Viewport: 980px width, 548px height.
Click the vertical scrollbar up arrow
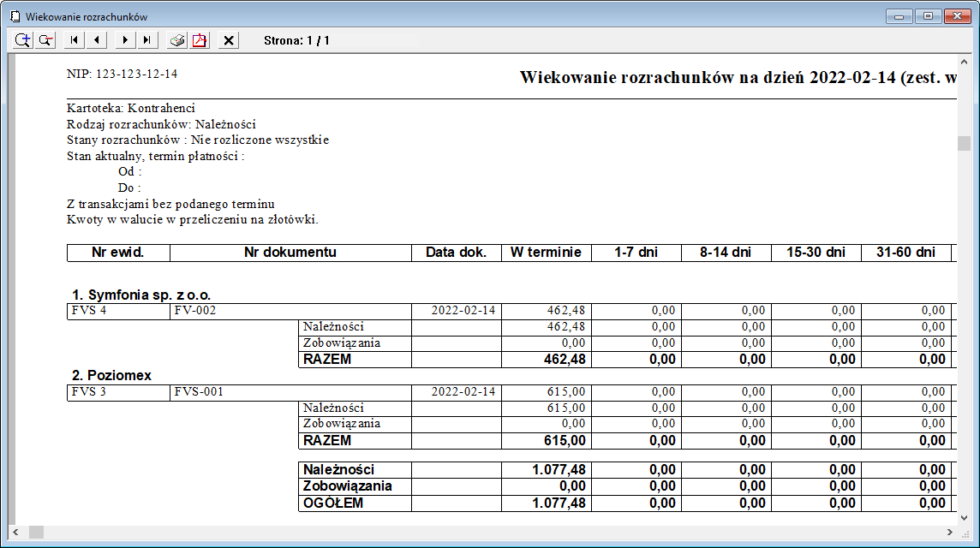[964, 62]
